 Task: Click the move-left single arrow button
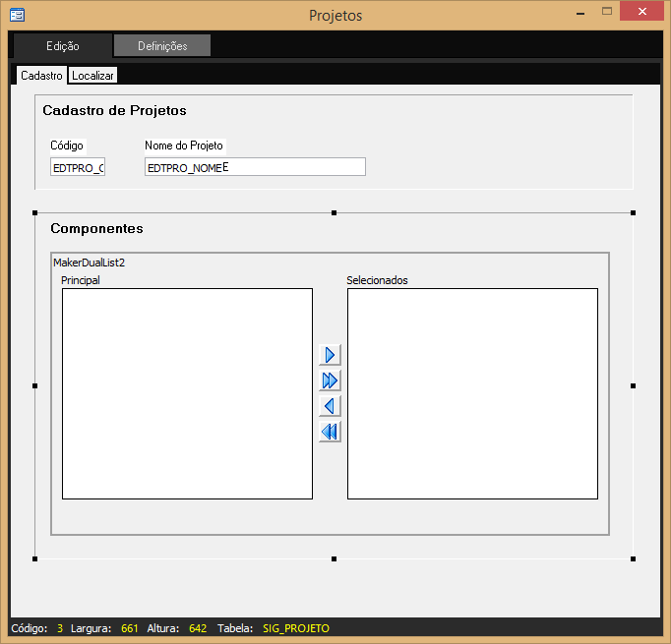tap(330, 406)
